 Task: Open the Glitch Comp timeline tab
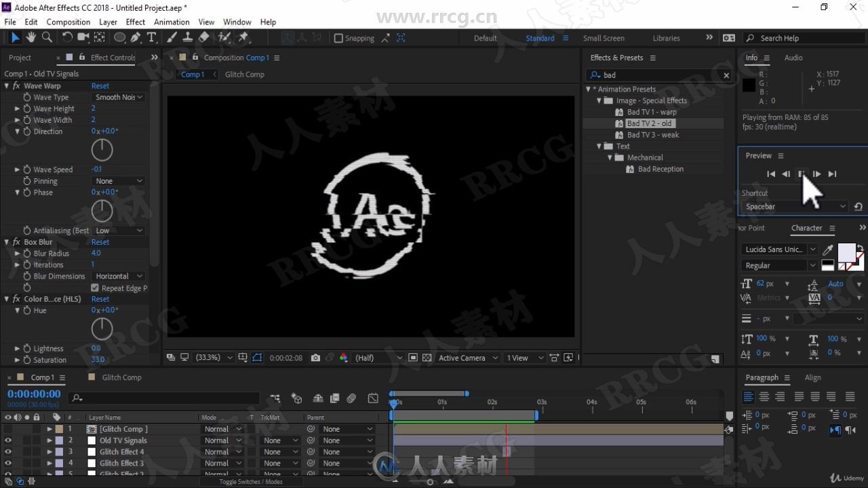point(121,378)
